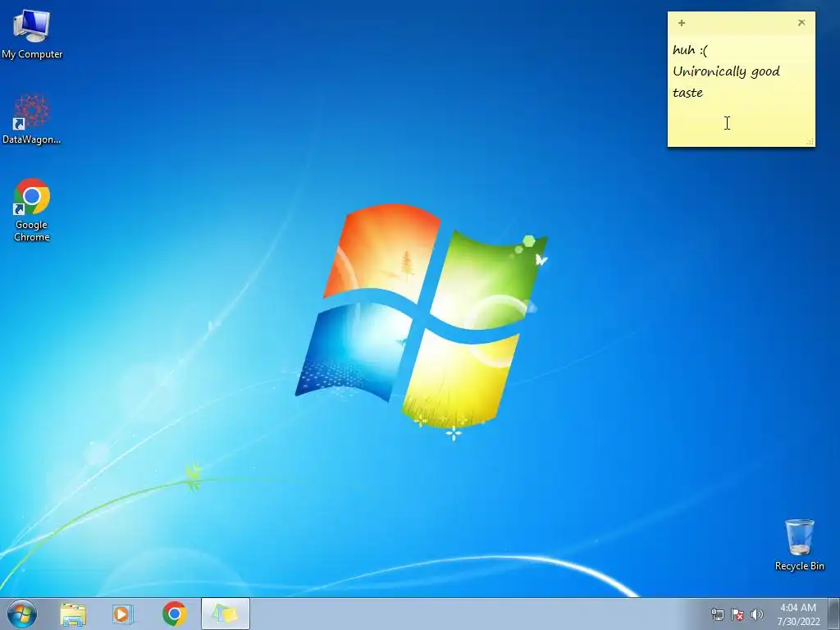Screen dimensions: 840x630
Task: Select the Recycle Bin icon
Action: pos(799,545)
